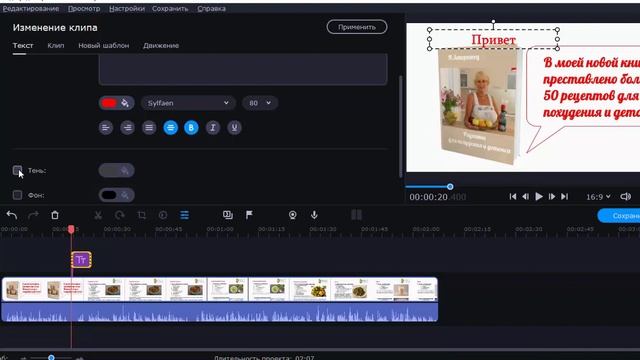Open the Sylfaen font dropdown
The height and width of the screenshot is (360, 640).
[188, 103]
